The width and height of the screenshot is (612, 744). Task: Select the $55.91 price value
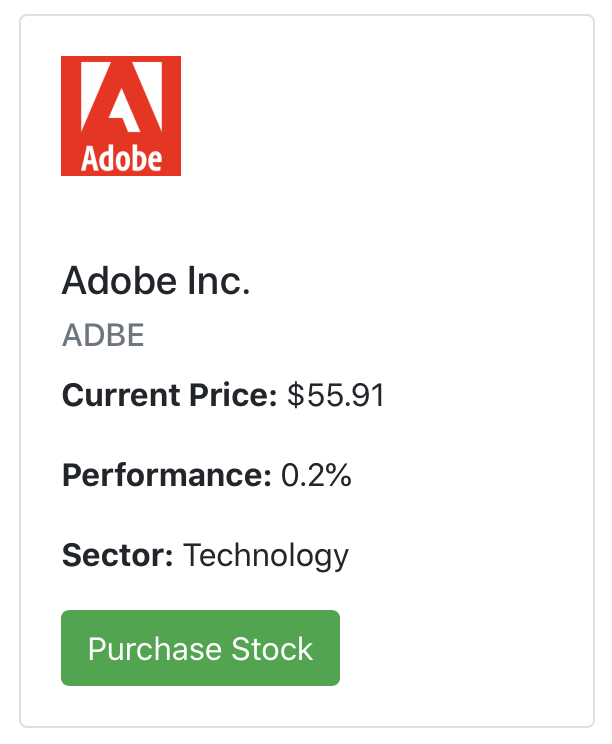(x=335, y=395)
